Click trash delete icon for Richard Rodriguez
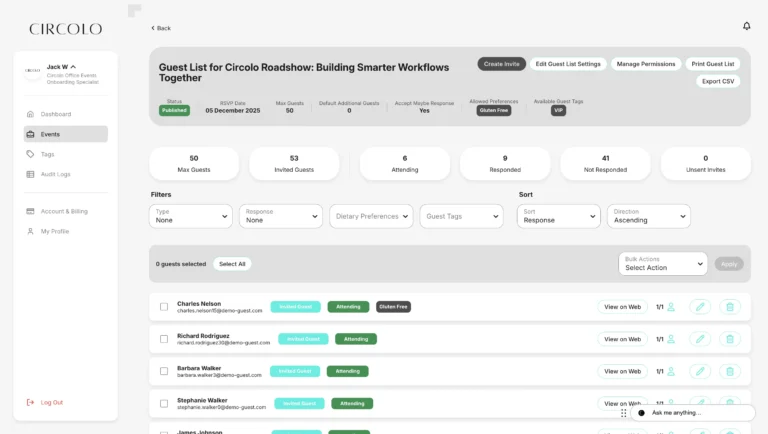The image size is (768, 434). click(x=730, y=339)
